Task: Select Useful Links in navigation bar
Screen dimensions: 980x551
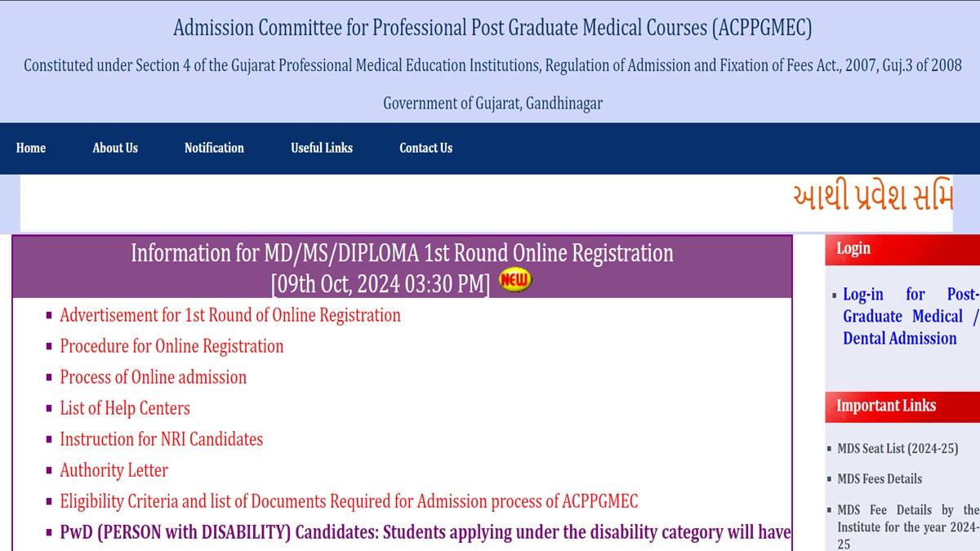Action: 322,148
